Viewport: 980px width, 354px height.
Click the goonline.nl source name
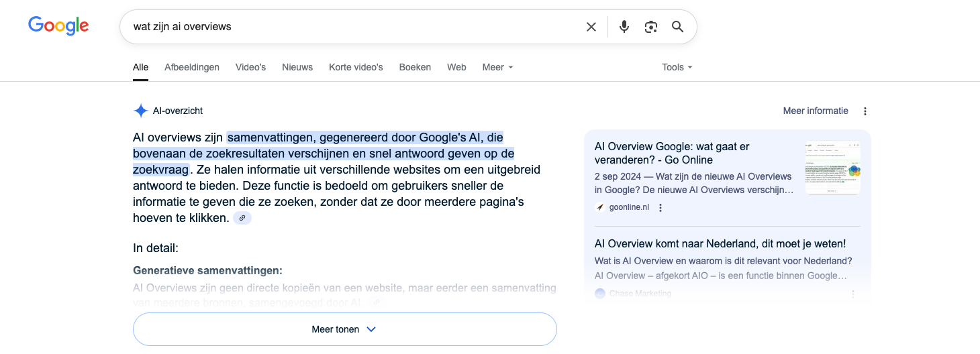click(629, 207)
